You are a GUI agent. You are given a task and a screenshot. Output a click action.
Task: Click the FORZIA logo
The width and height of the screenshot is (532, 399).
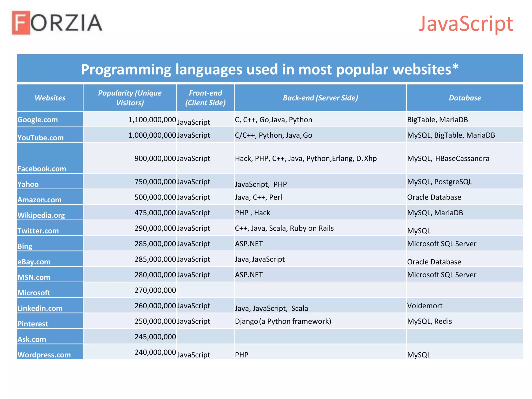[x=57, y=23]
